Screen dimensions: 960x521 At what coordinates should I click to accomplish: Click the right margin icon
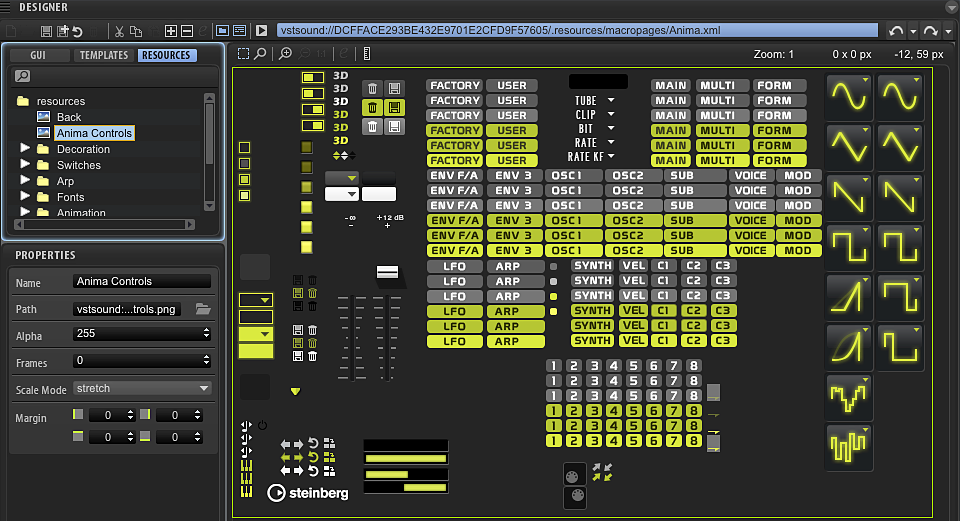144,414
